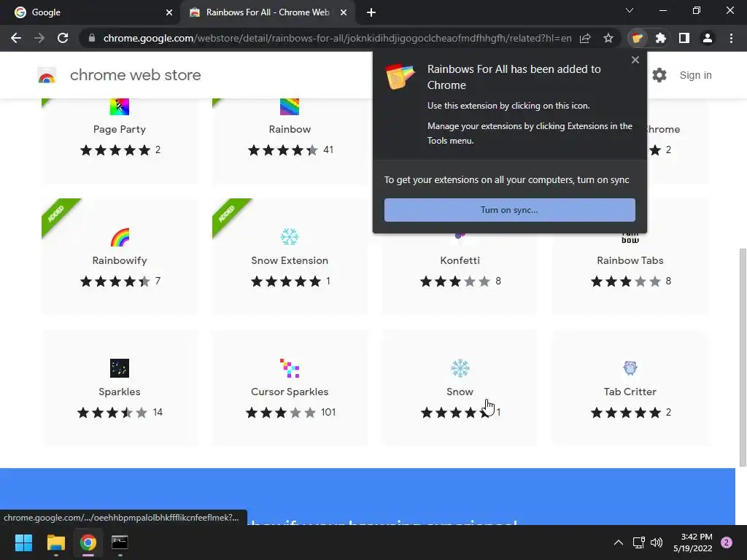Click the Page Party extension name
The height and width of the screenshot is (560, 747).
[120, 130]
